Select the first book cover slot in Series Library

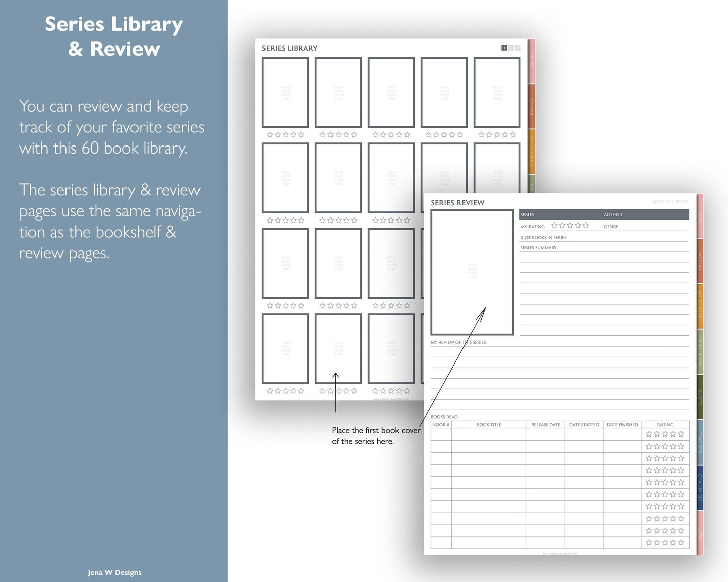tap(286, 93)
